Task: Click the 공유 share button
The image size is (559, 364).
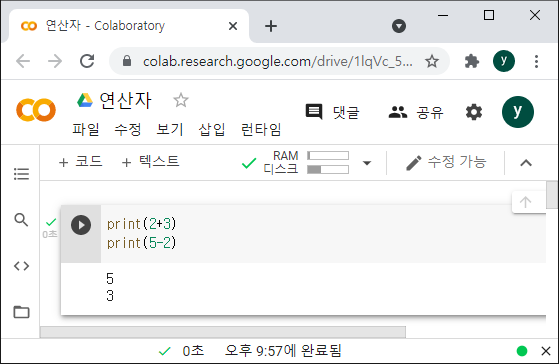Action: tap(416, 112)
